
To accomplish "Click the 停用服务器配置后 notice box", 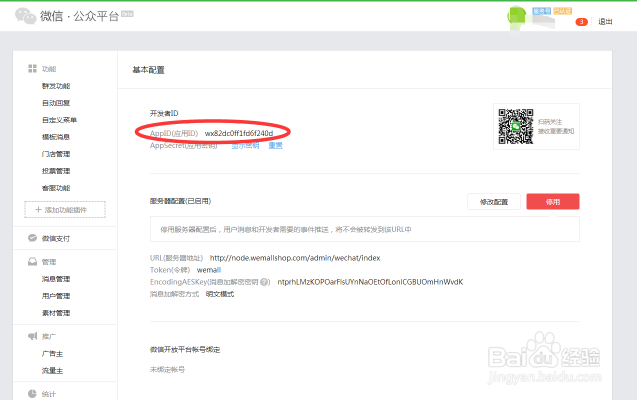I will 365,229.
